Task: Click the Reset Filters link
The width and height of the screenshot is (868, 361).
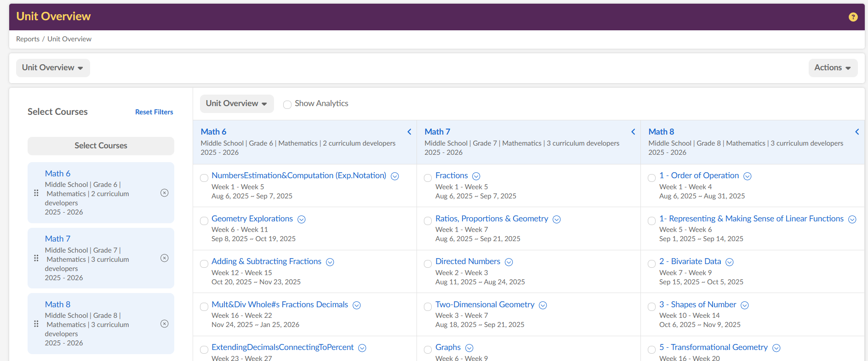Action: coord(154,112)
